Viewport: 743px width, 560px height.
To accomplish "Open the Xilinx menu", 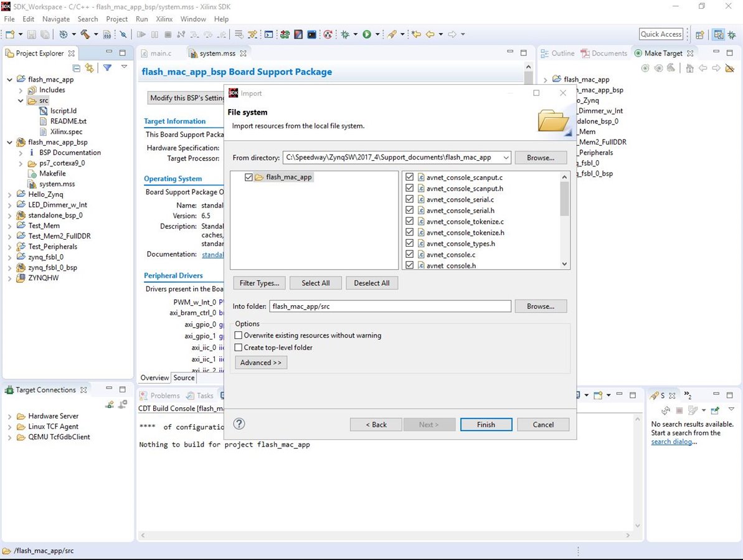I will click(x=164, y=19).
